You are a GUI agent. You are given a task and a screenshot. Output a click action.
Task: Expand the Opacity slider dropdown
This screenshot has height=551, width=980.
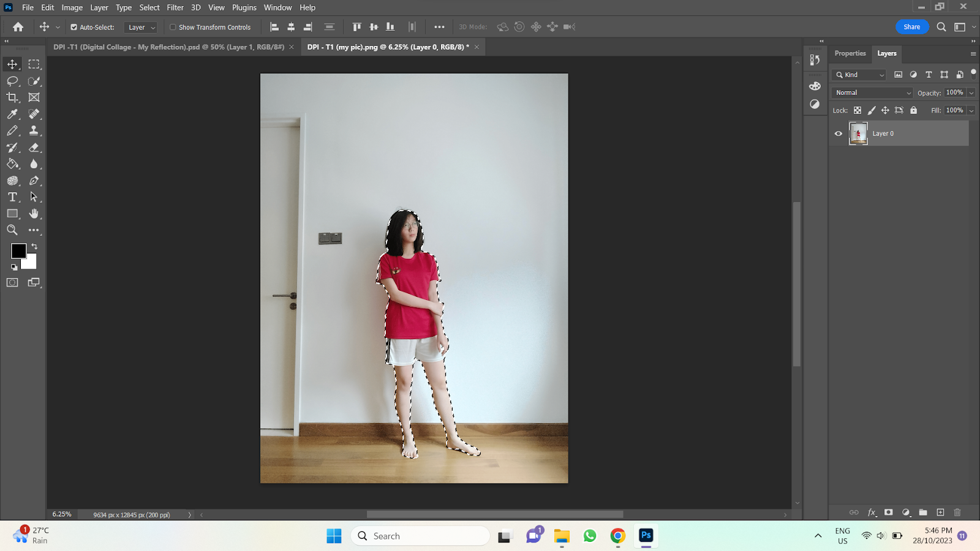(971, 92)
